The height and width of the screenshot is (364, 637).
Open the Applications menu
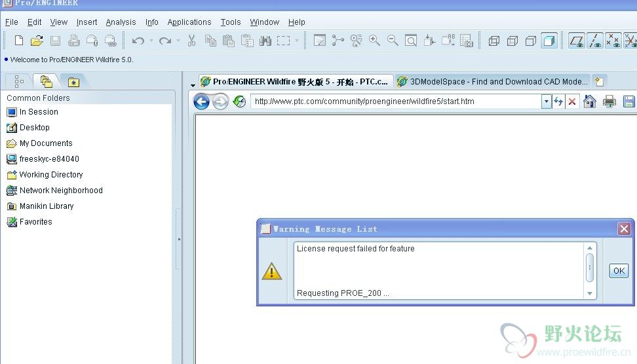pos(189,22)
